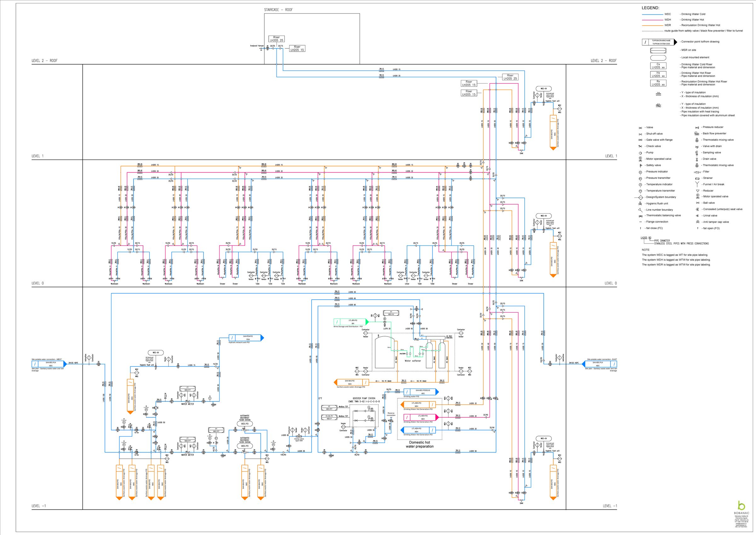Viewport: 756px width, 535px height.
Task: Open the SAN-FEW-PID hydrant network connector
Action: click(246, 338)
